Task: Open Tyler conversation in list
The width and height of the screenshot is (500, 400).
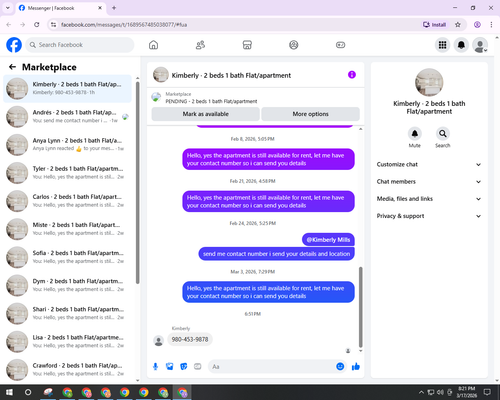Action: (67, 173)
